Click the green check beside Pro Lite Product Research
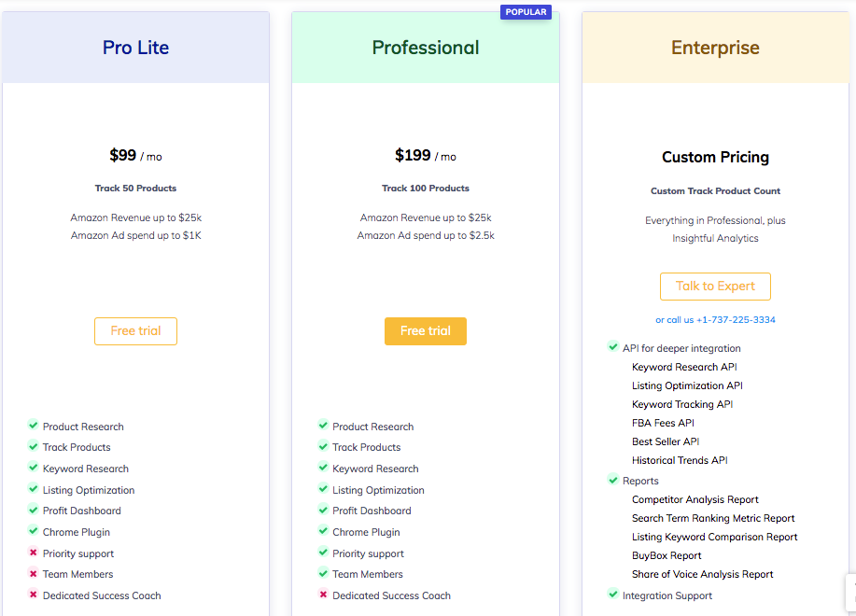The height and width of the screenshot is (616, 856). click(x=34, y=425)
